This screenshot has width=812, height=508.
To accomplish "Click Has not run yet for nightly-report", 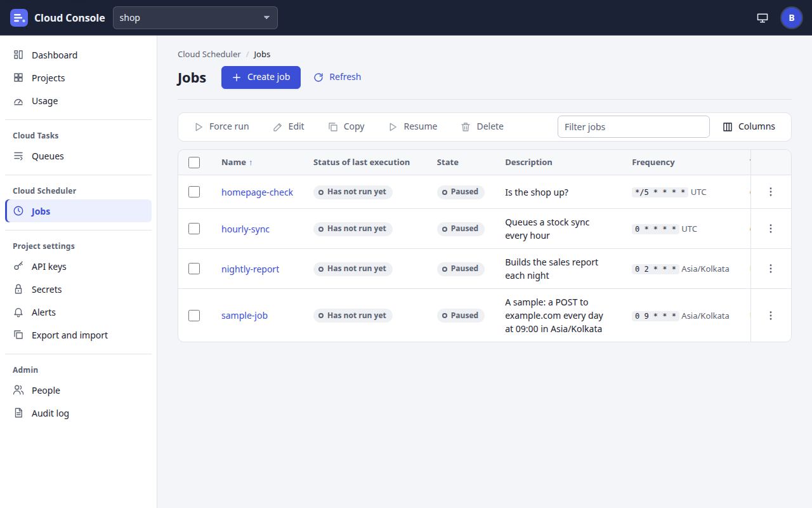I will point(353,269).
